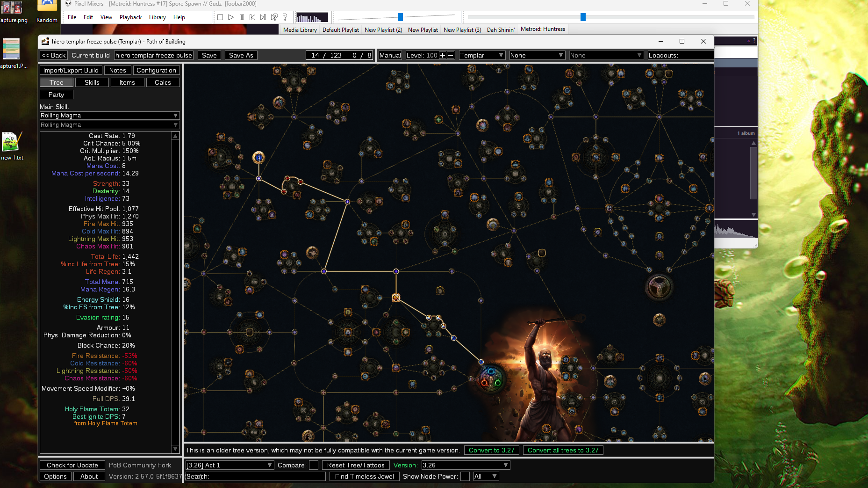
Task: Click Find Timeless Jewel
Action: pos(365,476)
